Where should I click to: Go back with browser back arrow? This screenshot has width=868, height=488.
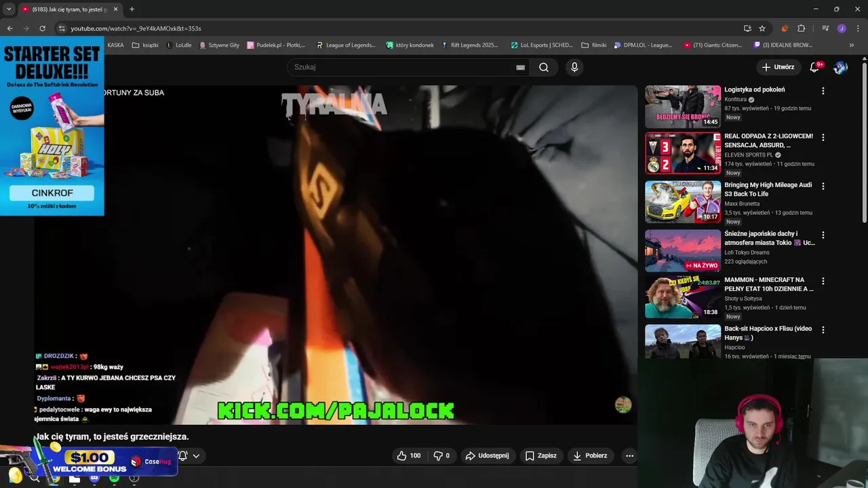pos(9,28)
